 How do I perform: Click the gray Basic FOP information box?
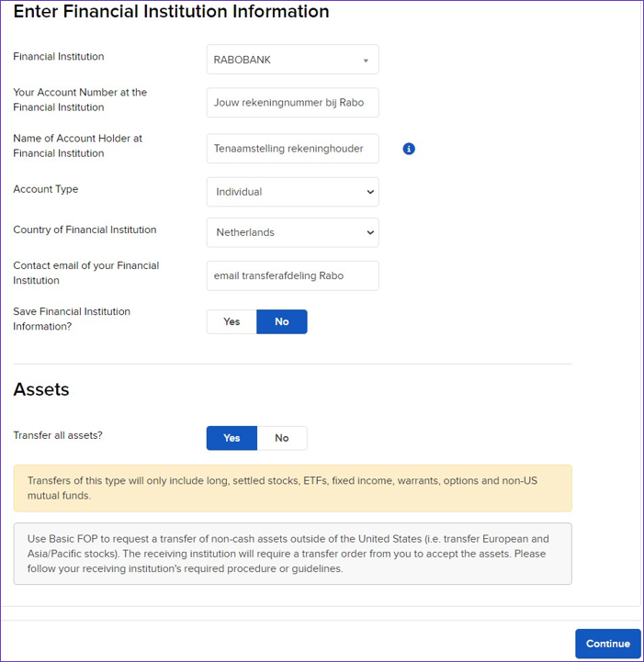tap(292, 554)
